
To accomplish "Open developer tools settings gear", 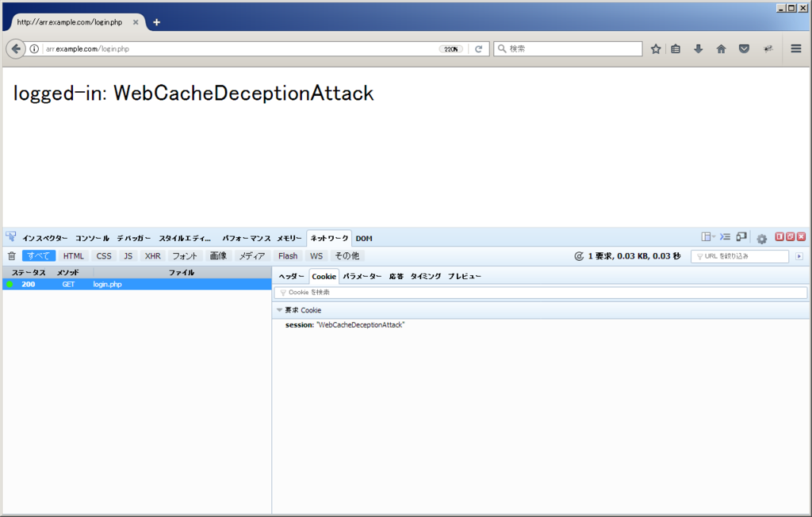I will [761, 238].
